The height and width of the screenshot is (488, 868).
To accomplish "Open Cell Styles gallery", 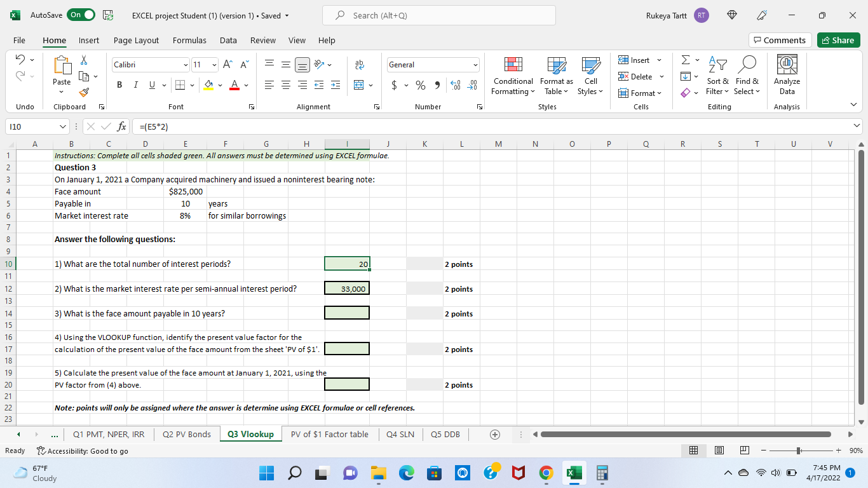I will click(590, 76).
